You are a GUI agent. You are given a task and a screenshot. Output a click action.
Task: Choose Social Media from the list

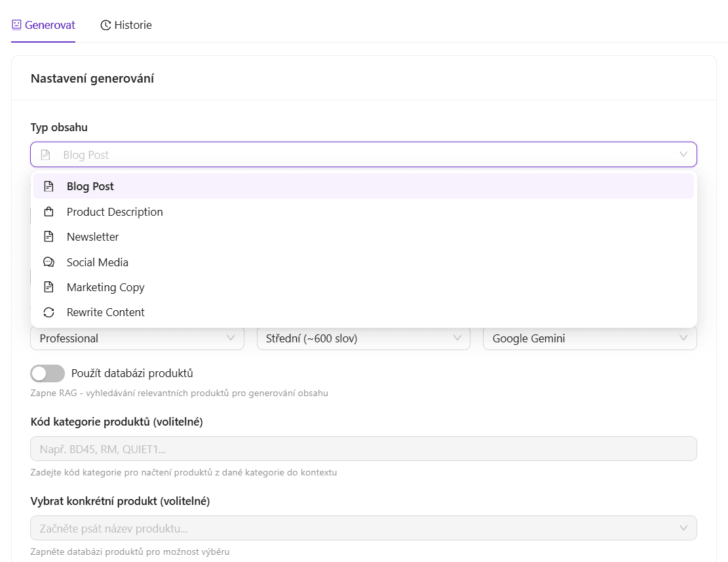click(98, 262)
